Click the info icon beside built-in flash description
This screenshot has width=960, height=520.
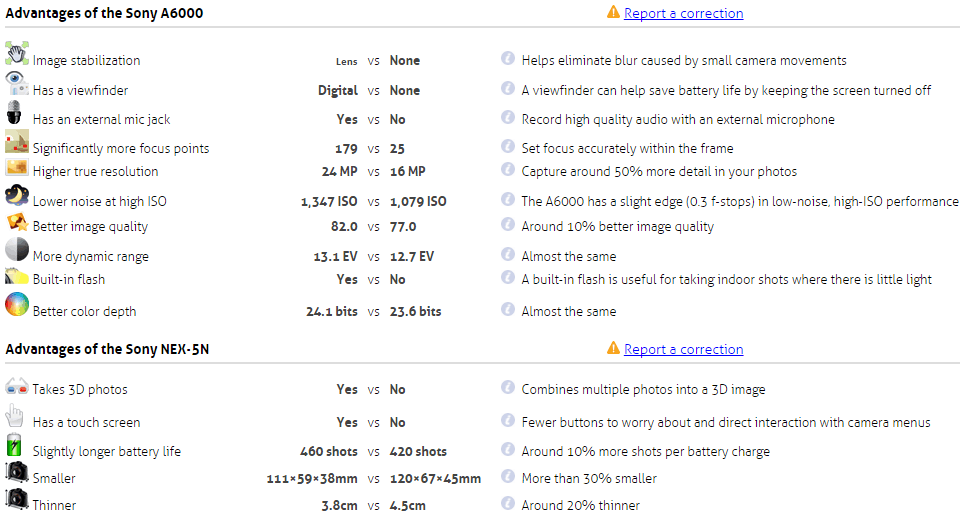coord(508,278)
